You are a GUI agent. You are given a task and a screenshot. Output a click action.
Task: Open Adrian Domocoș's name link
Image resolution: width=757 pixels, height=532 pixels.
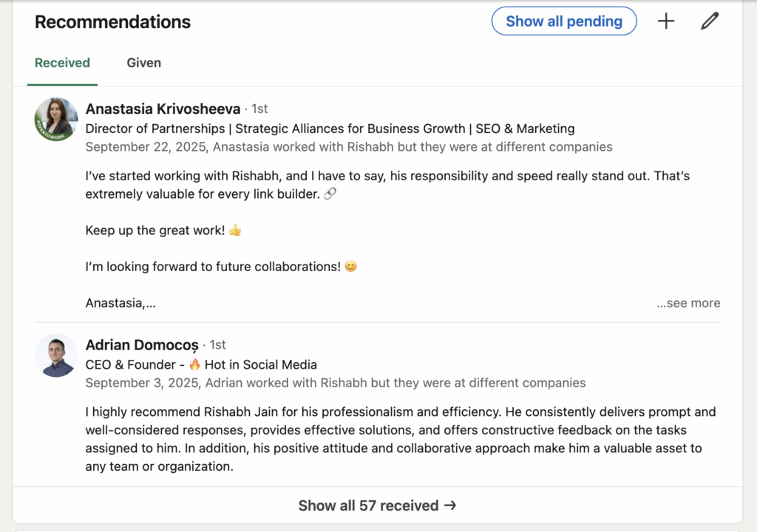click(142, 345)
